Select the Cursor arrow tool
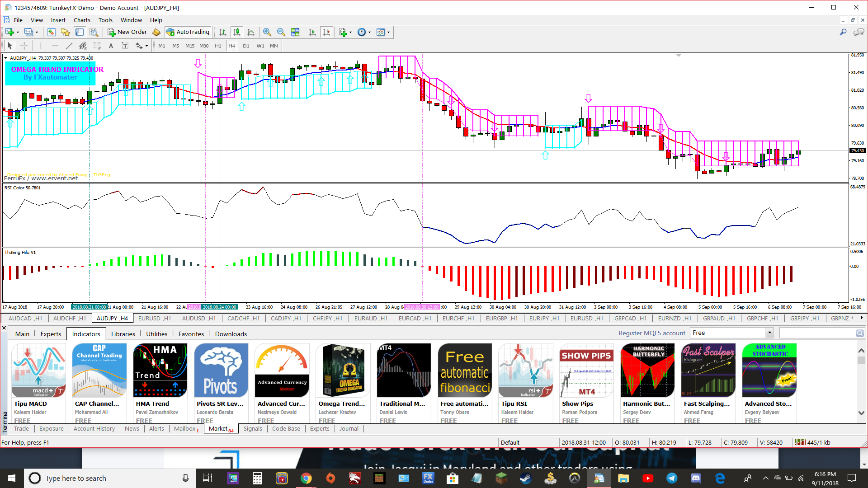868x488 pixels. 10,46
